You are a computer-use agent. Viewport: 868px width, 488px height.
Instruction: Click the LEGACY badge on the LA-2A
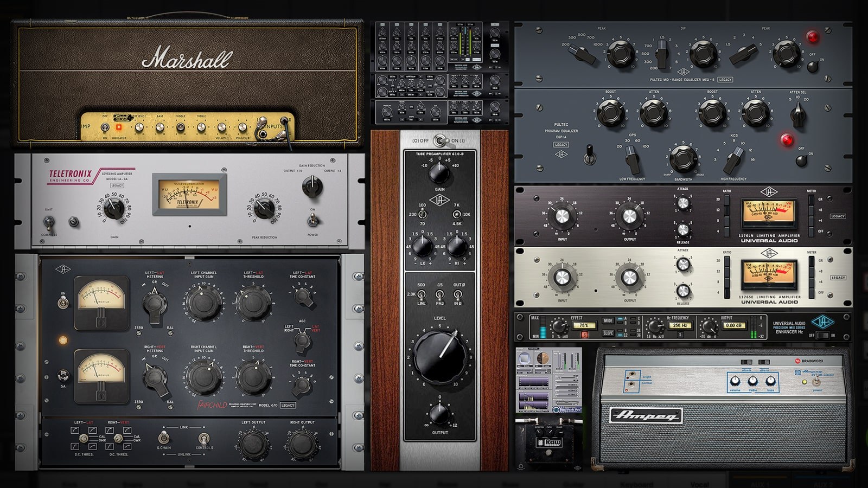tap(117, 185)
